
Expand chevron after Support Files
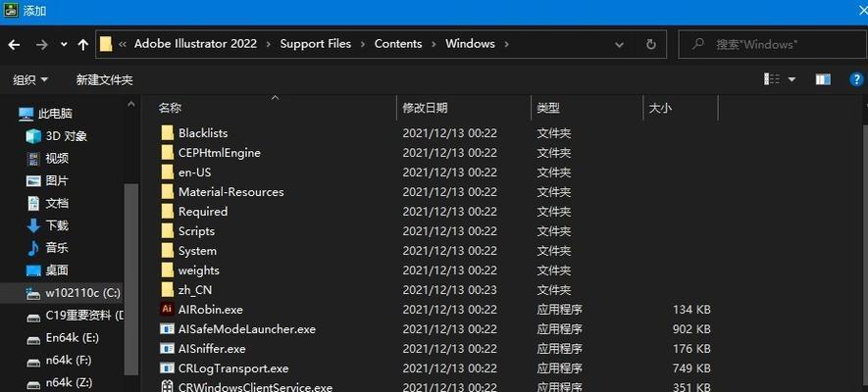(363, 44)
